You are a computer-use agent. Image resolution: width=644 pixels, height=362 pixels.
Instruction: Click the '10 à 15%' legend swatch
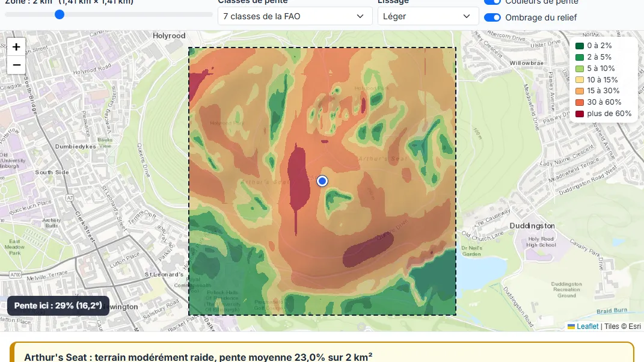click(x=580, y=80)
